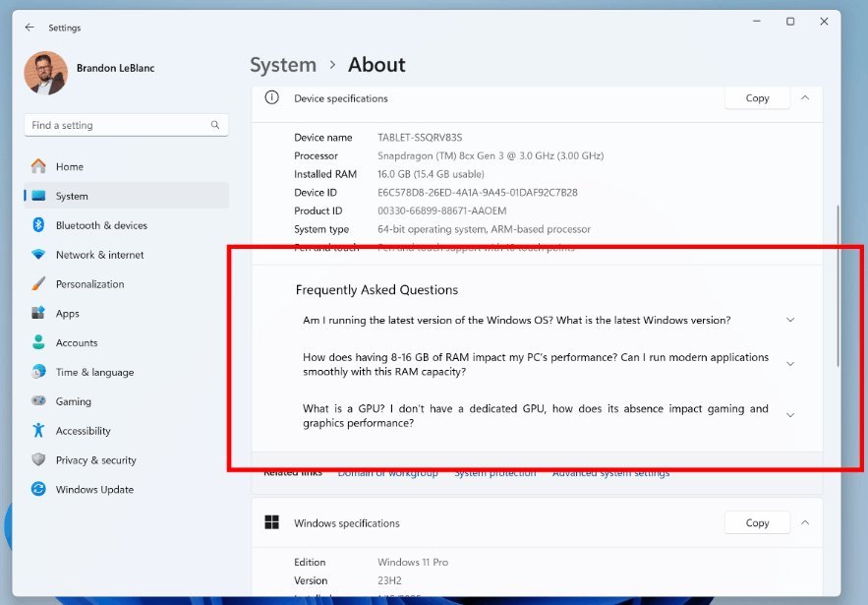Collapse the Device specifications section
This screenshot has height=605, width=868.
805,98
